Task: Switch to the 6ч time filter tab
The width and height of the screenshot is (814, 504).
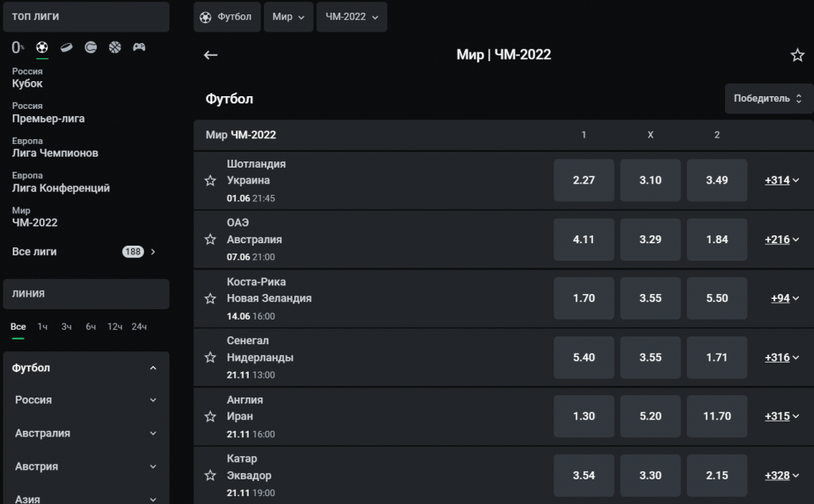Action: coord(91,327)
